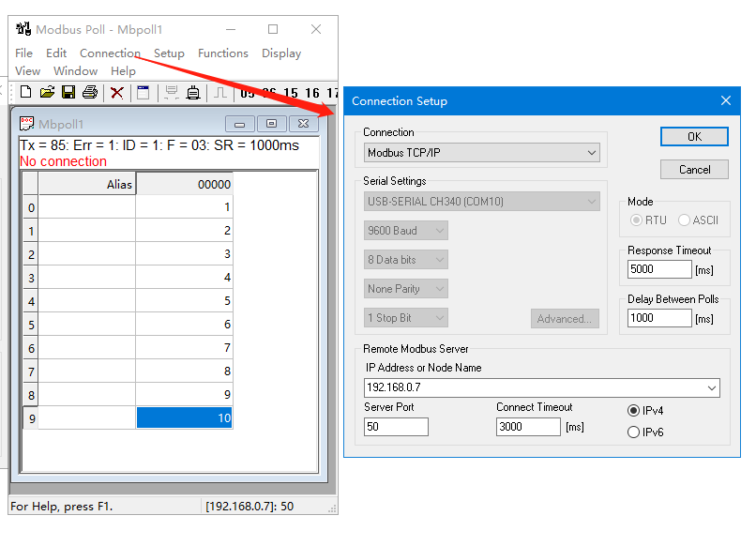This screenshot has width=756, height=546.
Task: Restore the Mbpoll1 child window
Action: (271, 124)
